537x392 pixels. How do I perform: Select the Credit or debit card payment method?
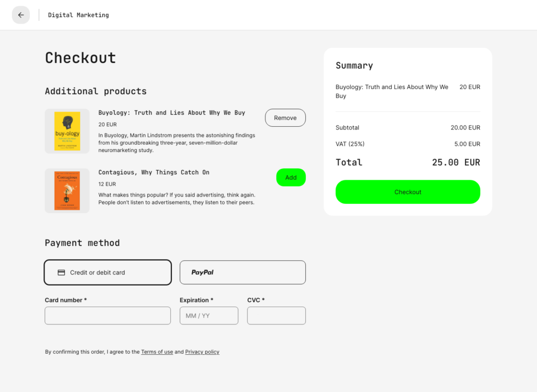tap(108, 272)
